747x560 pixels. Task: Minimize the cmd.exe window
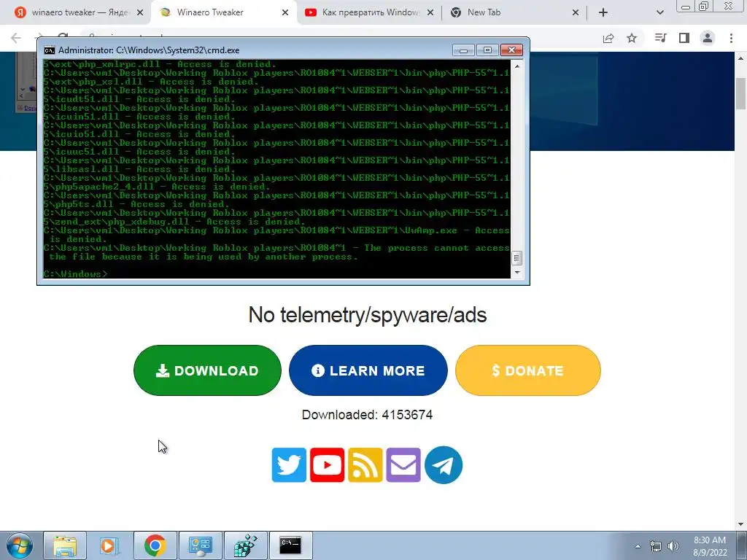(x=463, y=50)
